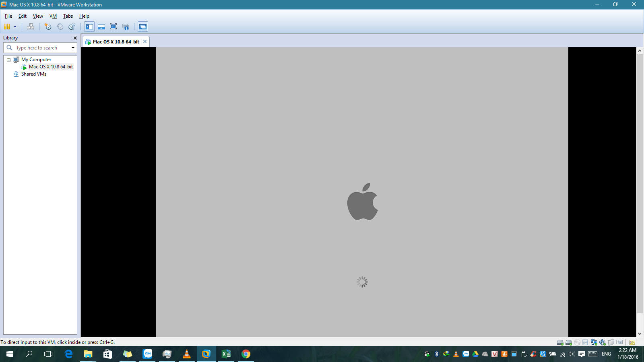644x362 pixels.
Task: Click the CD/DVD drive status icon
Action: click(x=577, y=342)
